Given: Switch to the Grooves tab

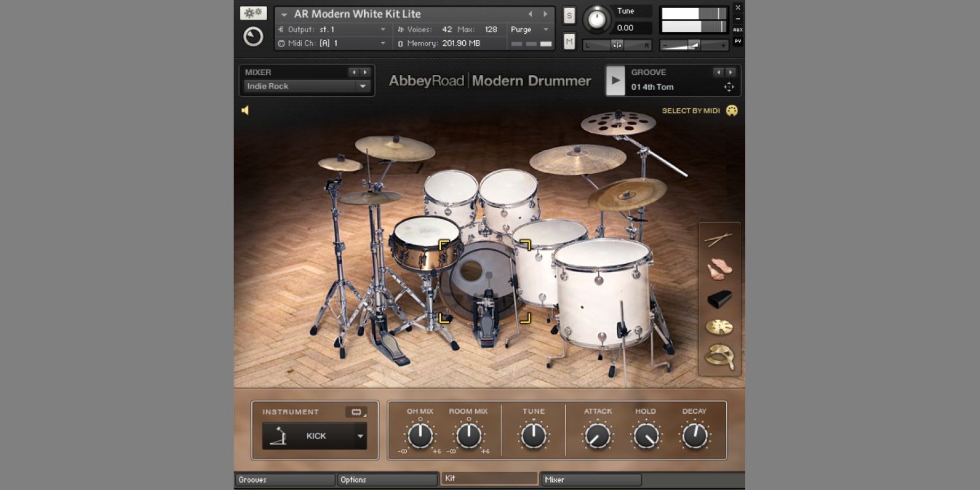Looking at the screenshot, I should 285,480.
